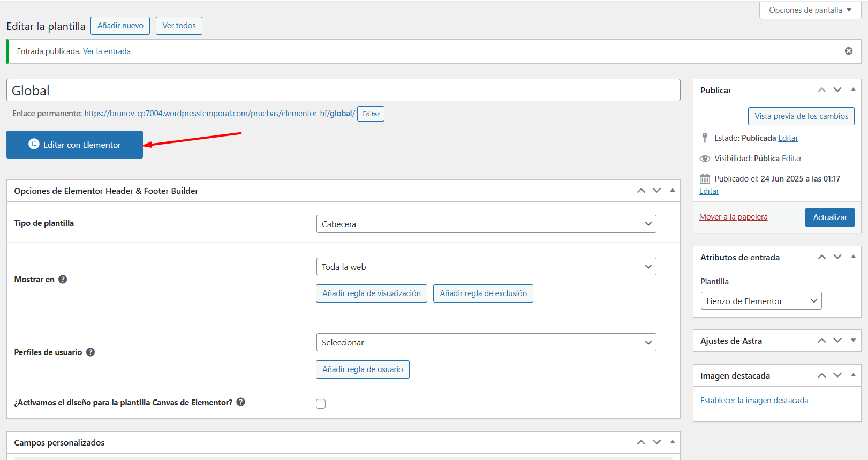Move Campos personalizados panel up

click(x=641, y=442)
